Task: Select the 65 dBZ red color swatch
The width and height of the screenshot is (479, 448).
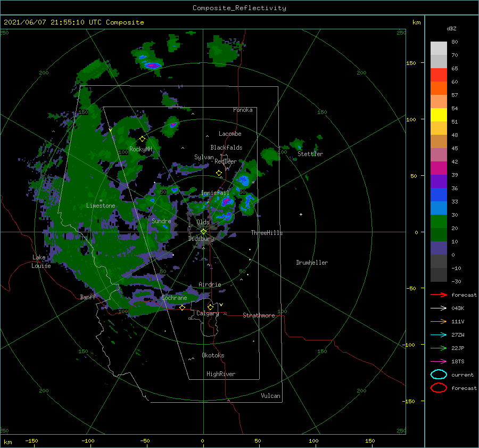Action: [439, 75]
